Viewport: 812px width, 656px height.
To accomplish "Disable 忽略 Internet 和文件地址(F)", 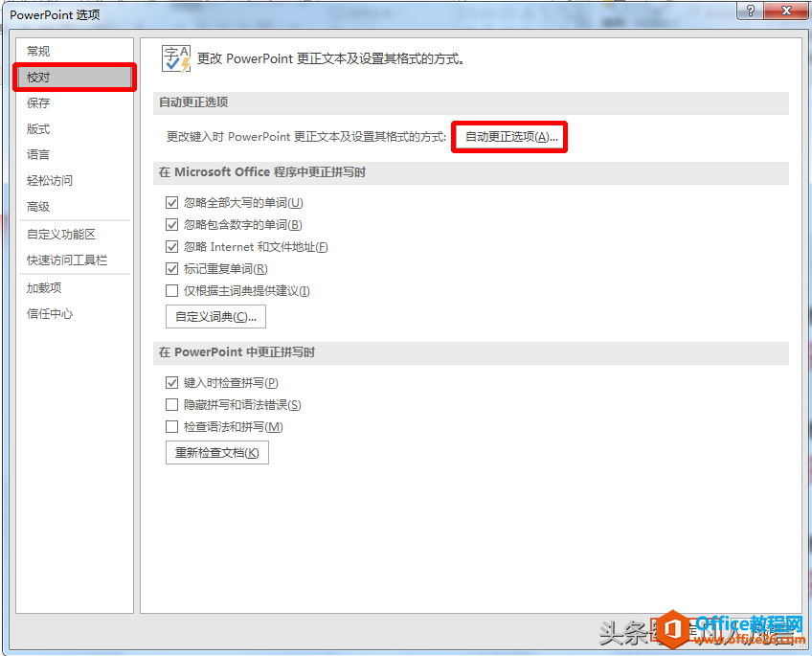I will 170,246.
